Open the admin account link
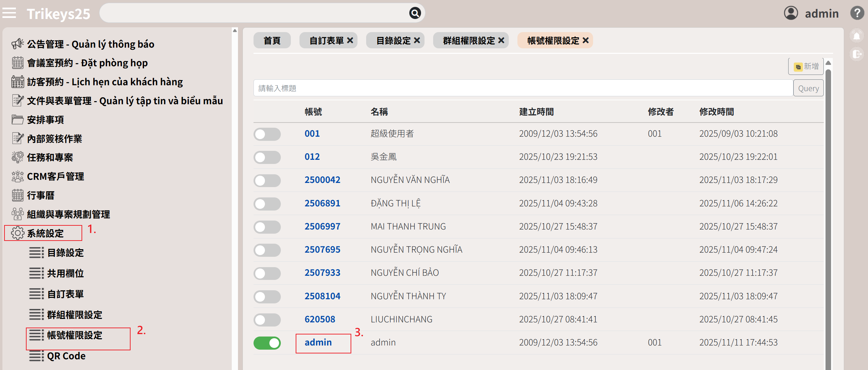The width and height of the screenshot is (868, 370). pos(318,342)
